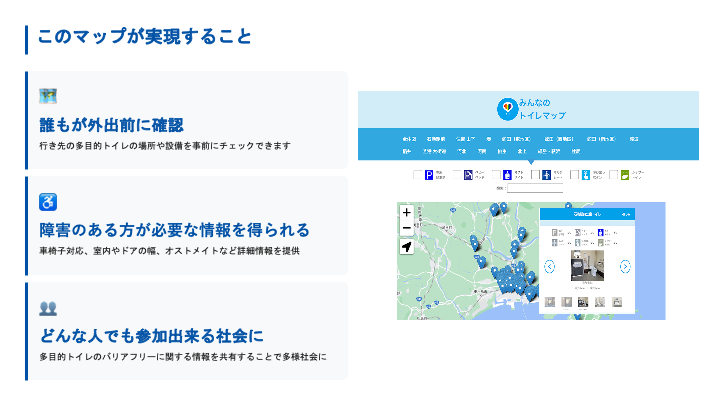Check the parking filter checkbox
Image resolution: width=720 pixels, height=405 pixels.
pyautogui.click(x=417, y=175)
